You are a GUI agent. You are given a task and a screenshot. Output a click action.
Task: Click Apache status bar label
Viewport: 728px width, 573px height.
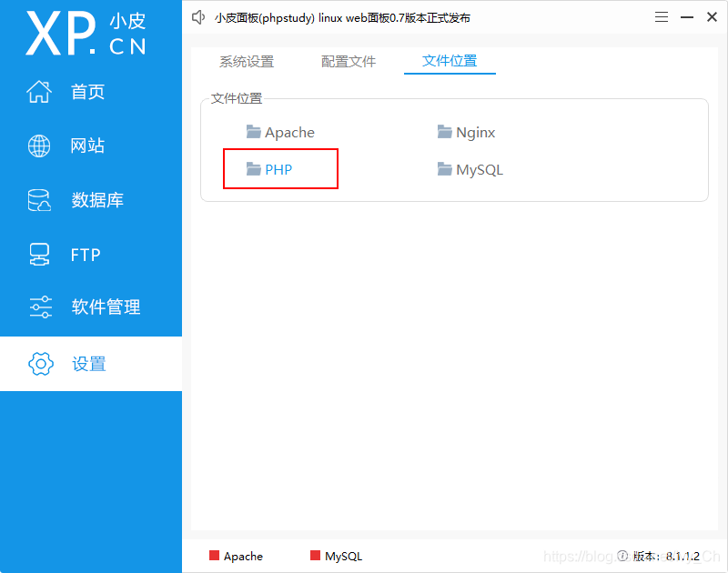(x=243, y=556)
